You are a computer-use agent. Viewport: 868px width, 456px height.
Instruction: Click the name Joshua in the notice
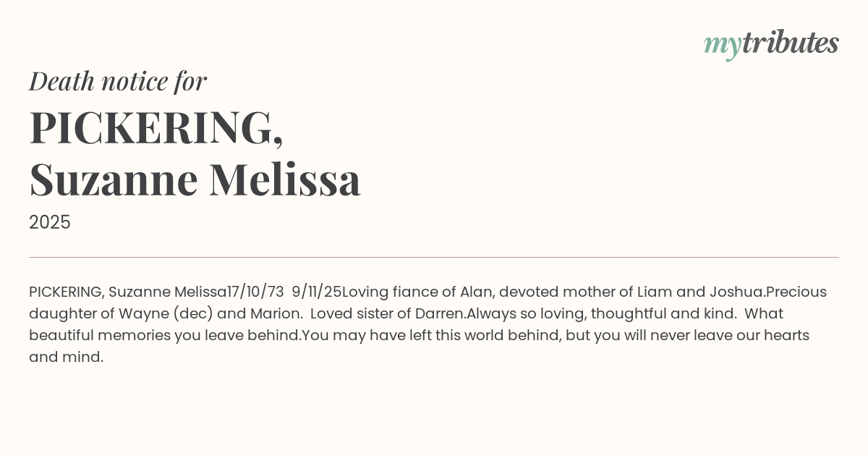coord(736,292)
